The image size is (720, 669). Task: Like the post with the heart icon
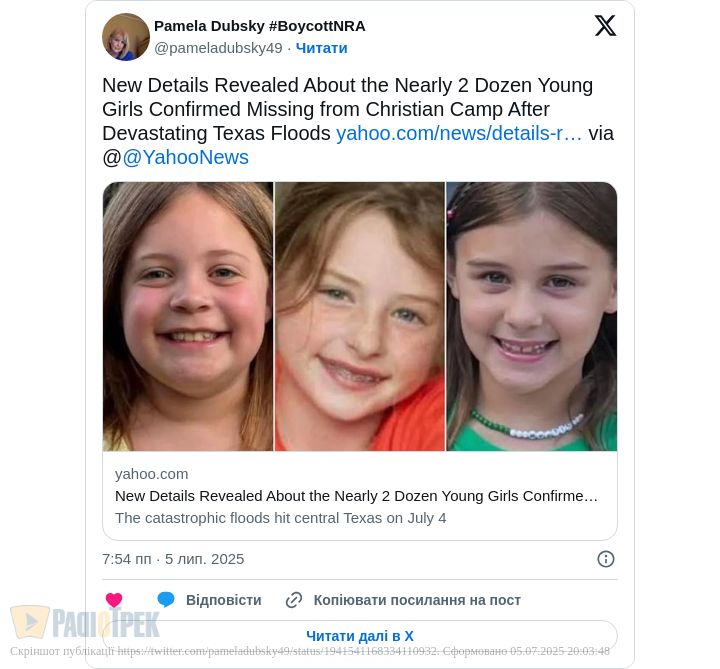[114, 600]
